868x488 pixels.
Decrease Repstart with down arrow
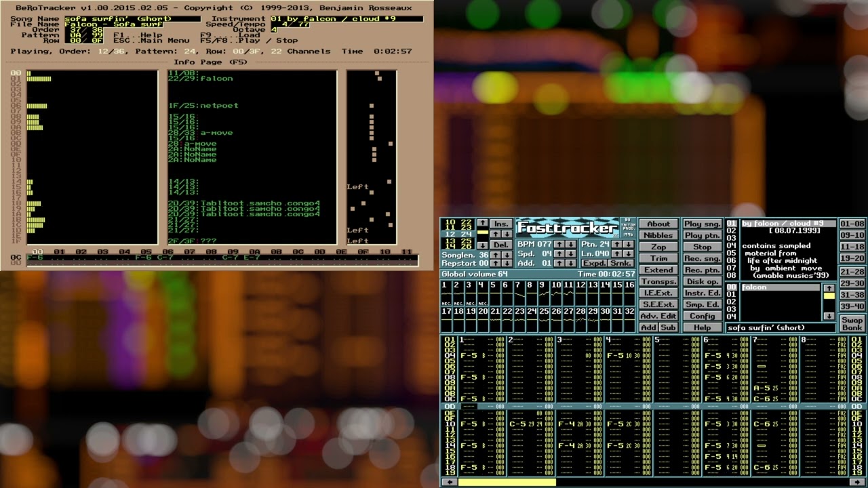tap(507, 263)
